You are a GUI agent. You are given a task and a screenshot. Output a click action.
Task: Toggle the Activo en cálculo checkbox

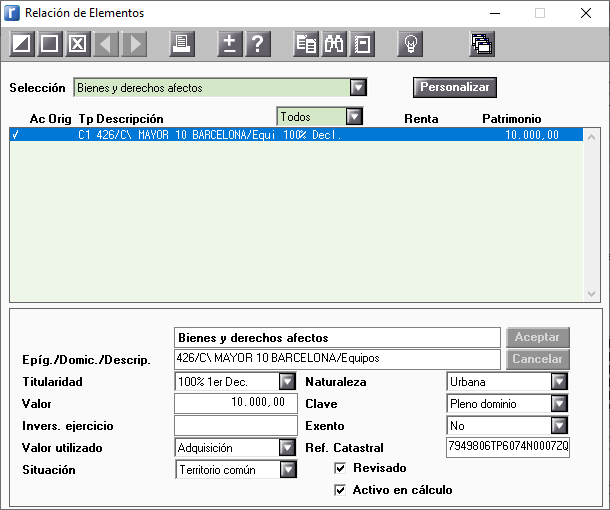click(x=340, y=490)
